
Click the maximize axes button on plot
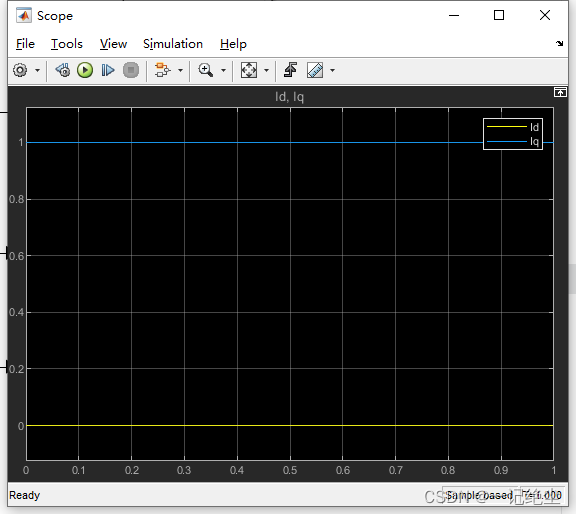point(560,92)
